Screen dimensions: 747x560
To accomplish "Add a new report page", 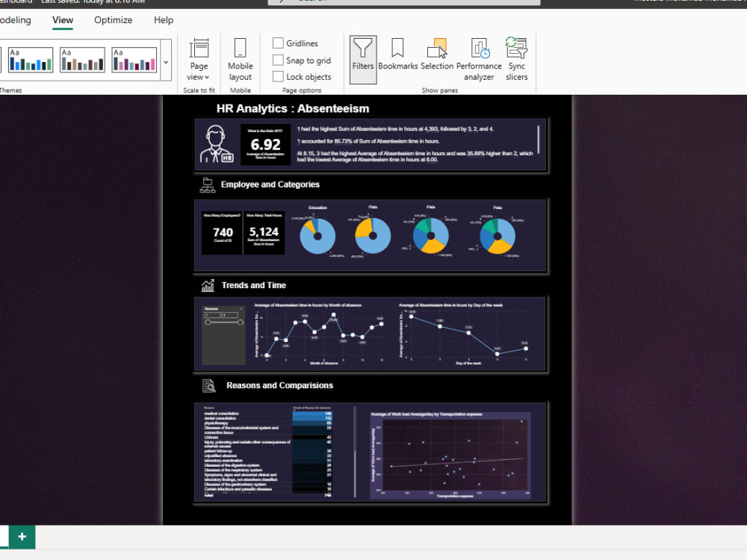I will click(22, 537).
